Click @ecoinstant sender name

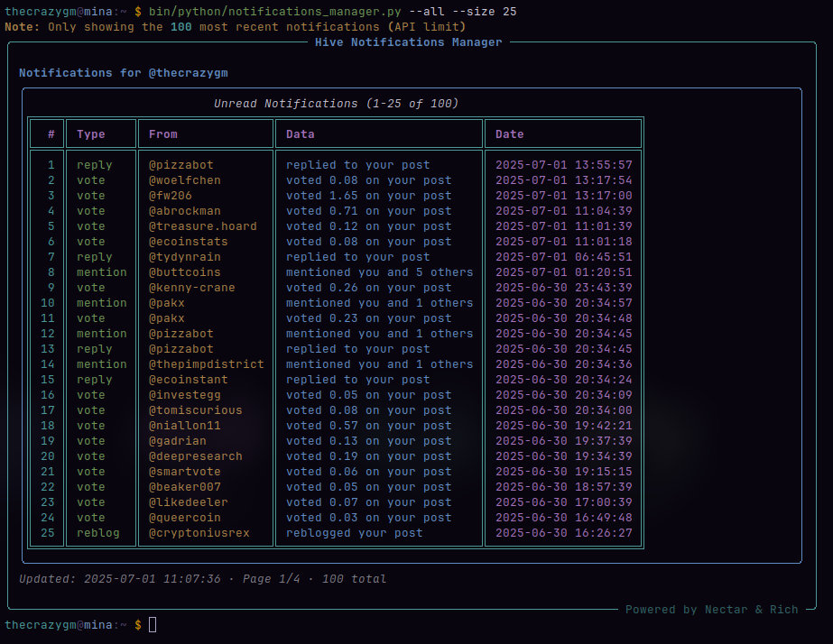tap(189, 380)
